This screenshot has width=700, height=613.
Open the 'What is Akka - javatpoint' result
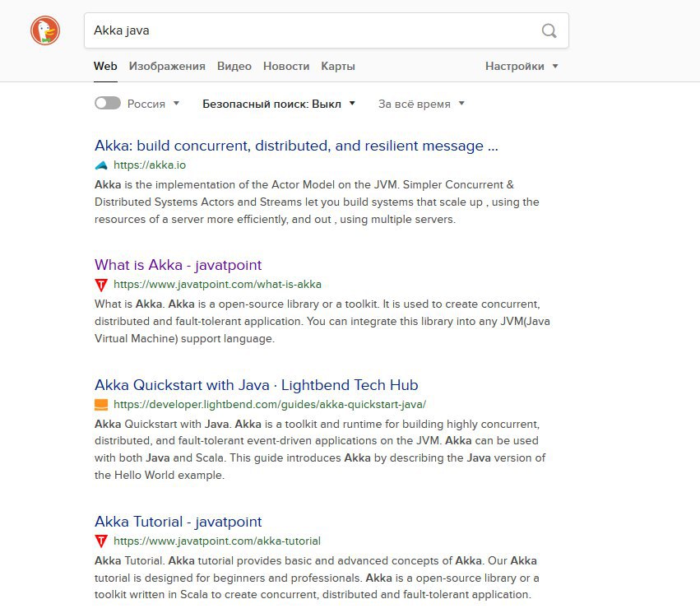click(x=178, y=265)
